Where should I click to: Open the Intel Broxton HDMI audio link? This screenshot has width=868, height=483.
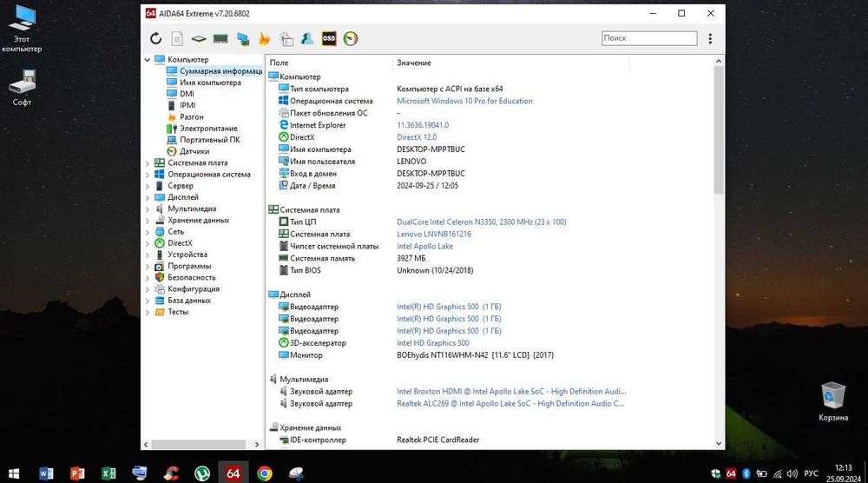click(511, 392)
